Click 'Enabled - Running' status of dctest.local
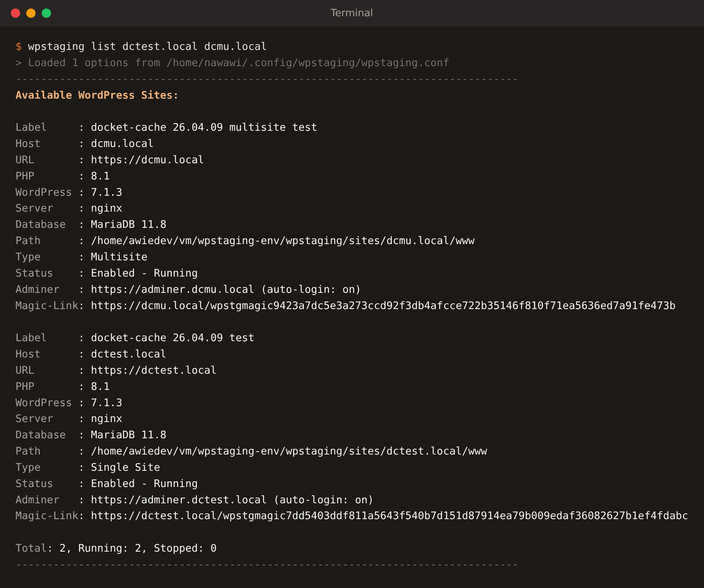 point(144,484)
